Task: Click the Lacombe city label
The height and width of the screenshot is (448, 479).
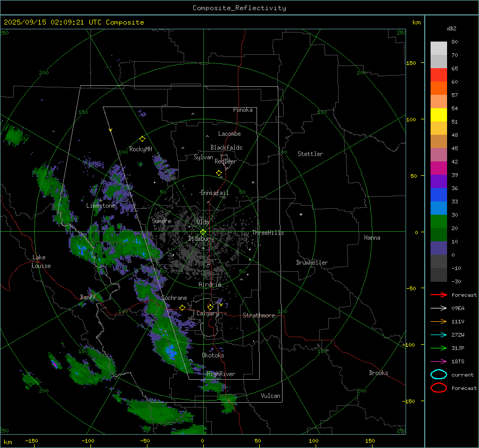Action: (x=229, y=134)
